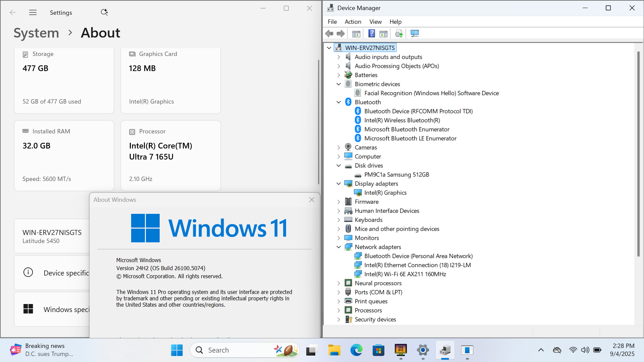Select Intel(R) Ethernet Connection (18) I219-LM
Viewport: 644px width, 362px height.
click(418, 265)
